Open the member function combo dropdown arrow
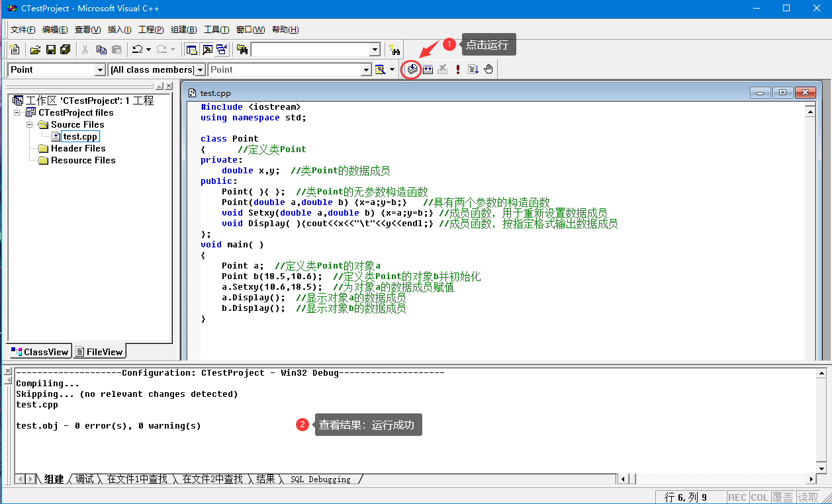The height and width of the screenshot is (504, 832). [x=366, y=69]
